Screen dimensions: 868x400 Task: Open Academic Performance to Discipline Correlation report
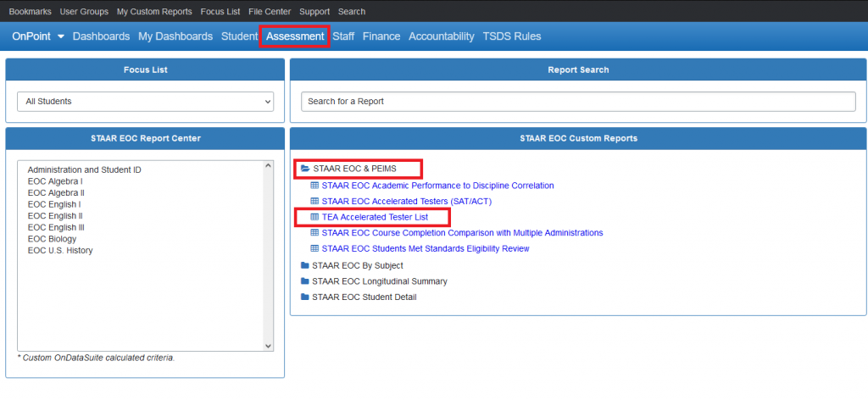(438, 186)
